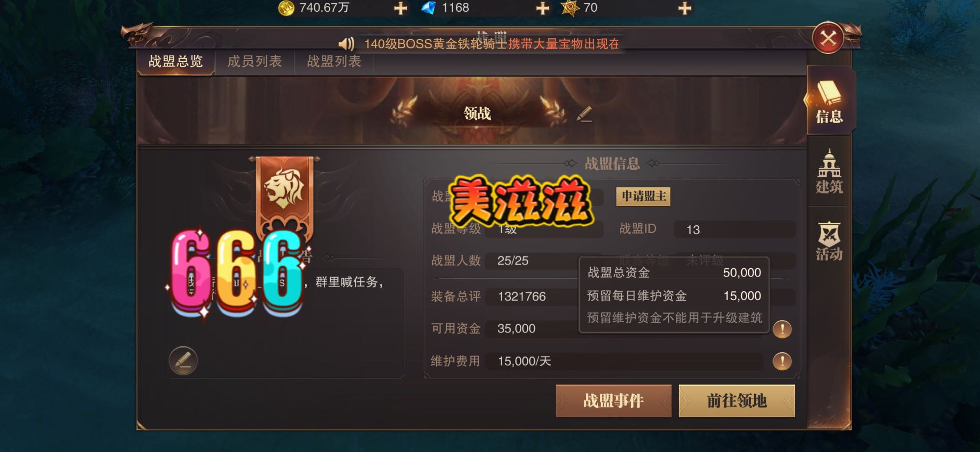Add diamonds with plus icon

click(542, 8)
